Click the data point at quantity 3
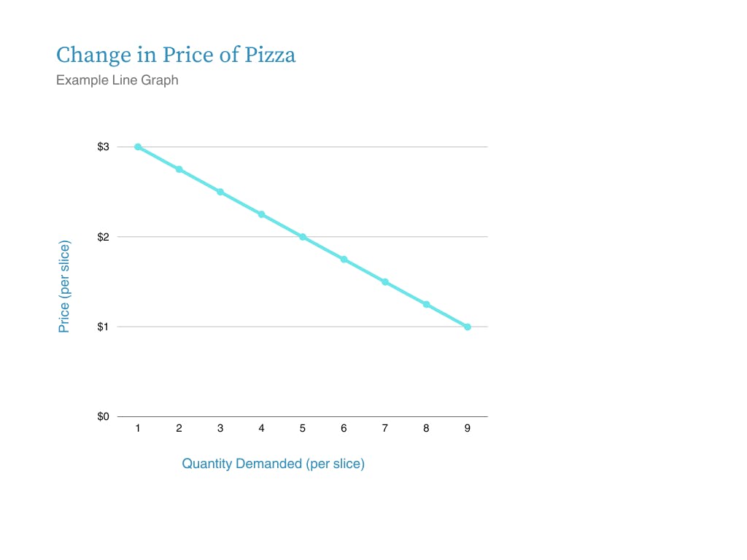The image size is (747, 560). (220, 192)
